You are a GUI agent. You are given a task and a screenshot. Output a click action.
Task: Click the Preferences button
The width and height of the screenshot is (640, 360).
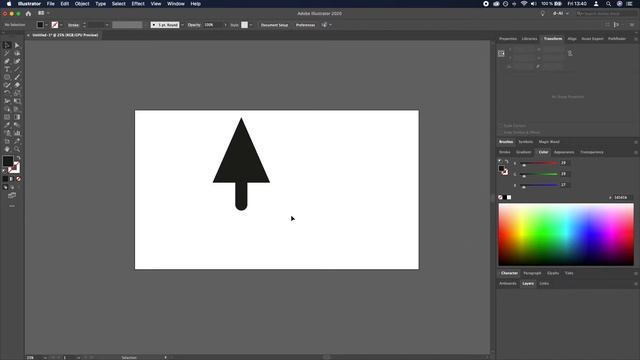(305, 25)
